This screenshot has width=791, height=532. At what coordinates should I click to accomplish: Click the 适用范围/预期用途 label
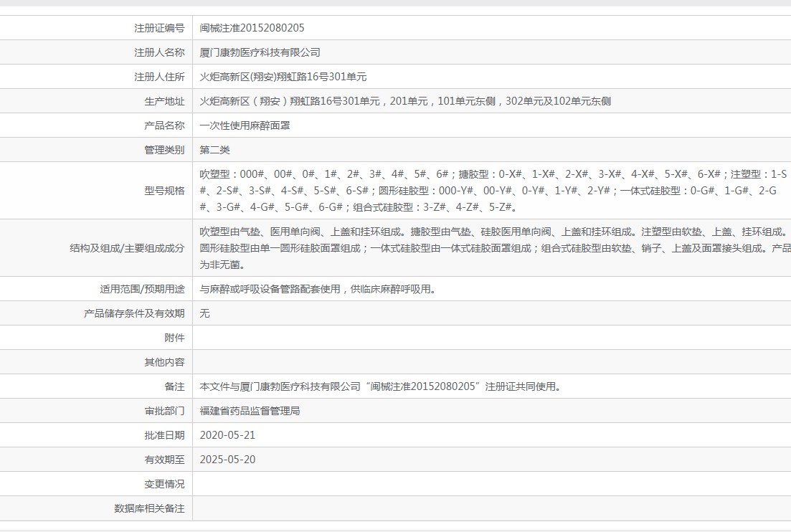tap(142, 290)
